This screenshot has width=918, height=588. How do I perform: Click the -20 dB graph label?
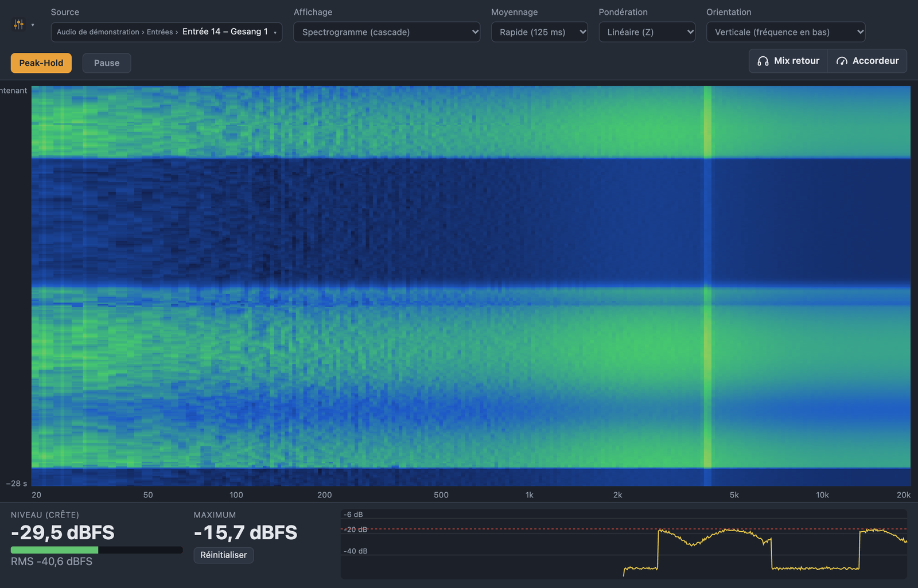pyautogui.click(x=355, y=529)
